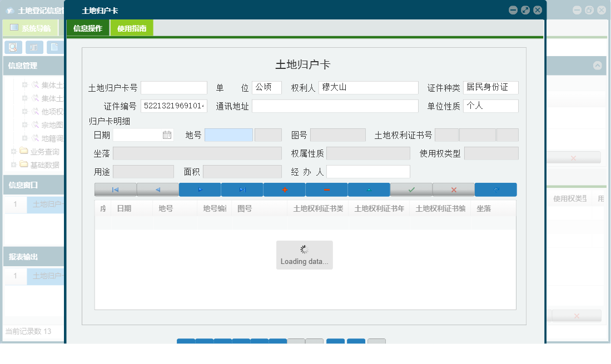Minimize the 土地归户卡 dialog
This screenshot has width=611, height=364.
[513, 10]
